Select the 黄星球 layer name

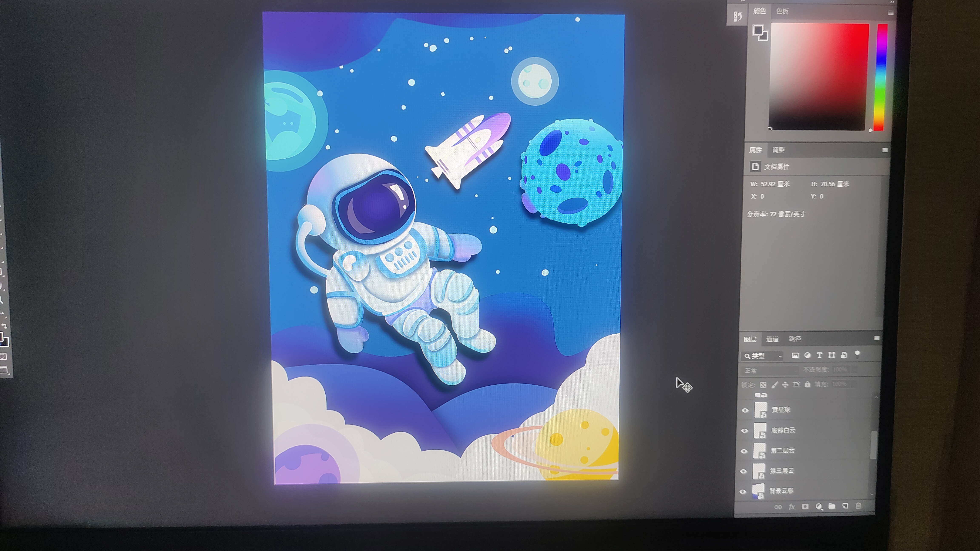coord(781,410)
